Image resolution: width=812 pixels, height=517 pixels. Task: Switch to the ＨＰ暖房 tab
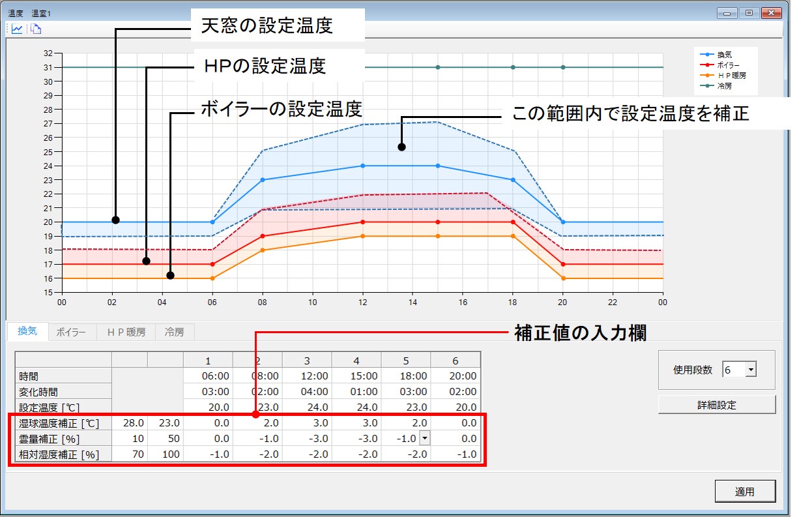(126, 332)
